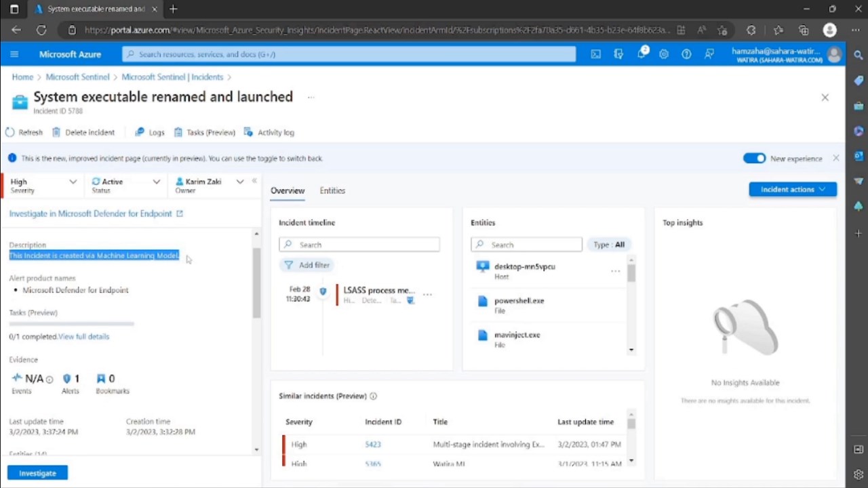Click the Refresh incident icon
Image resolution: width=868 pixels, height=488 pixels.
(9, 132)
